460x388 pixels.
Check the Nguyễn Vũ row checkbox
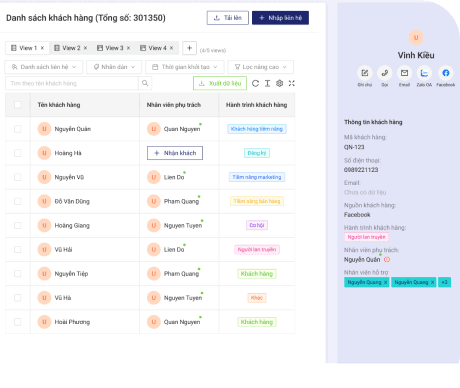[18, 177]
